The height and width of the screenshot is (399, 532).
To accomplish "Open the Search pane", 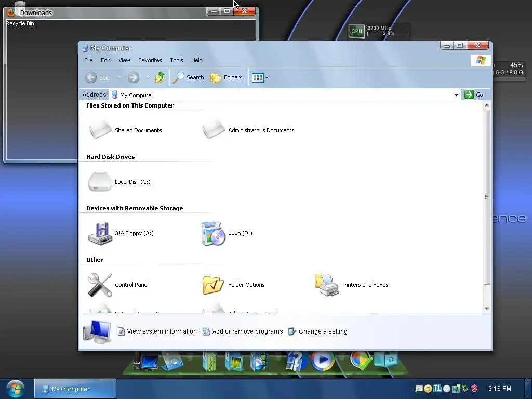I will [x=188, y=78].
